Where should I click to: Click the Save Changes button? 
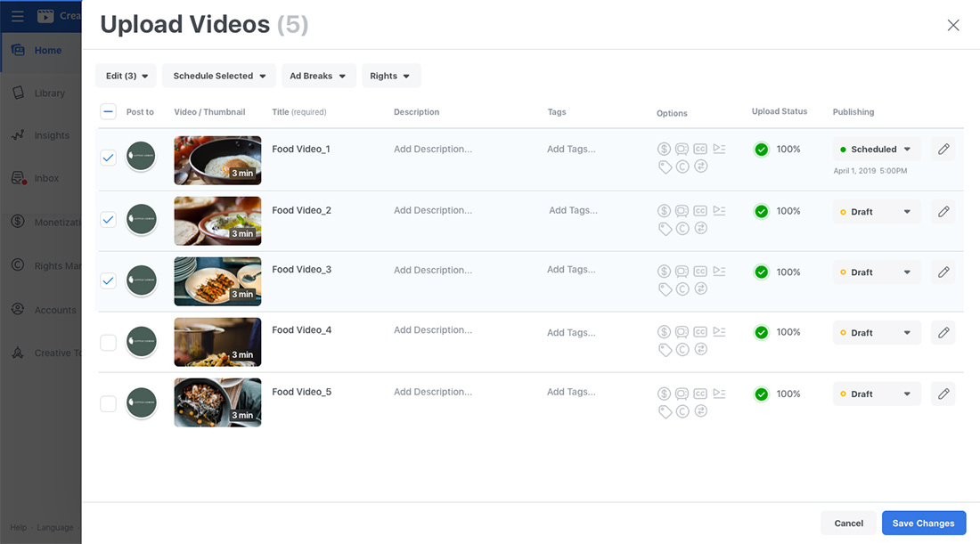(923, 524)
